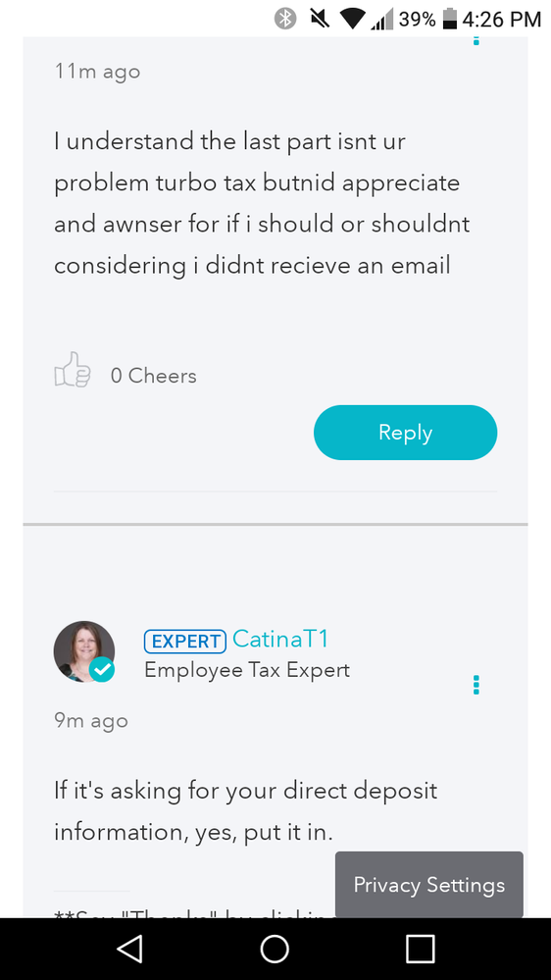Tap the Wi-Fi status icon
The width and height of the screenshot is (551, 980).
click(353, 20)
